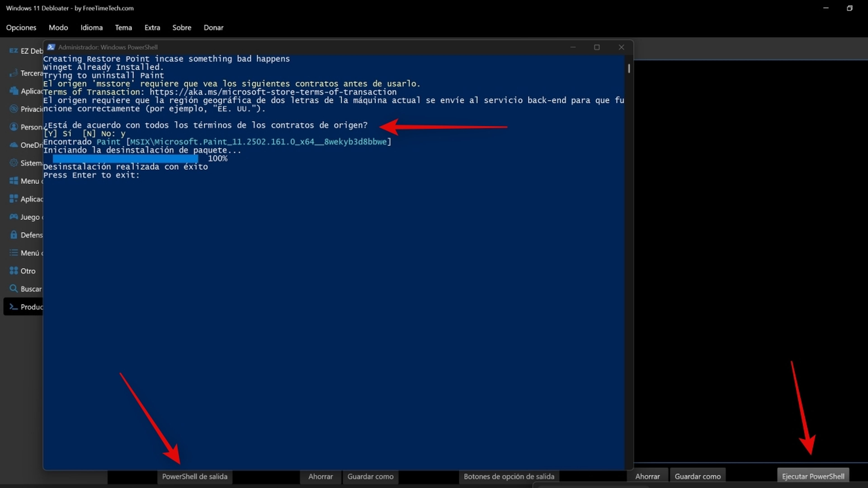Viewport: 868px width, 488px height.
Task: Click the PowerShell uninstall progress bar
Action: (x=125, y=159)
